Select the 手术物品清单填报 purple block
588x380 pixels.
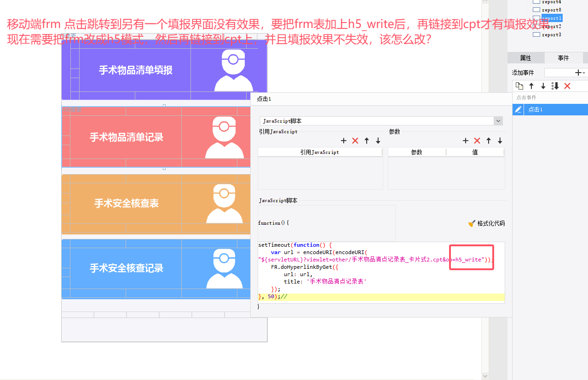[164, 70]
